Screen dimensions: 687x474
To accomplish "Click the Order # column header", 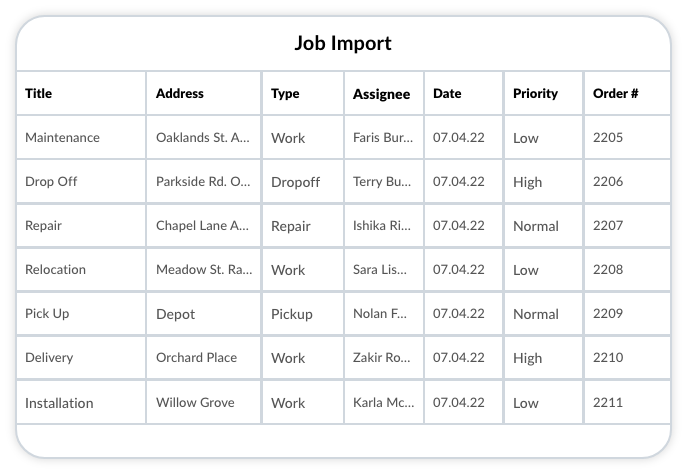I will [616, 94].
